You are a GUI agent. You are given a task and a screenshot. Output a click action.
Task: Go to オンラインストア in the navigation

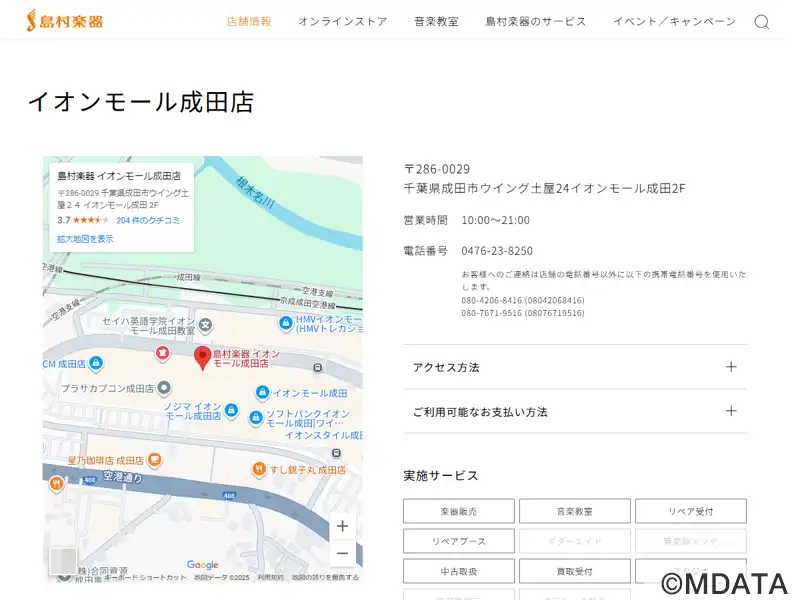pos(343,21)
